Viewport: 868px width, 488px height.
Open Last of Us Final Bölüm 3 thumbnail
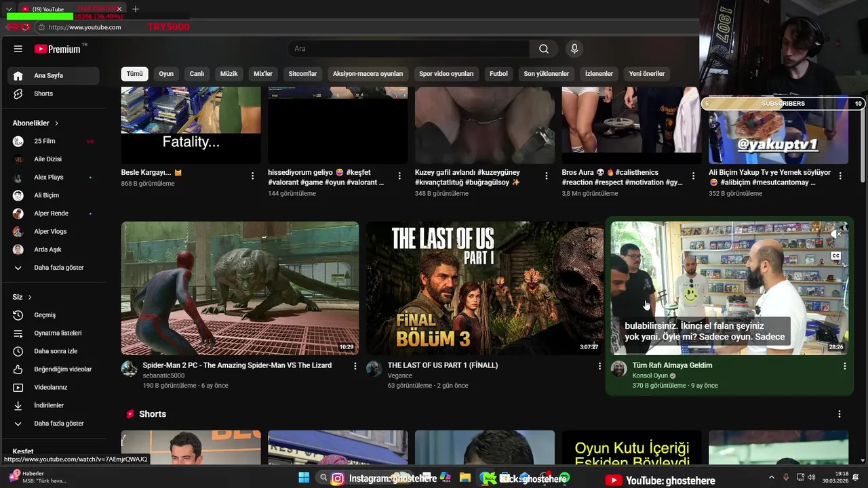(x=485, y=288)
